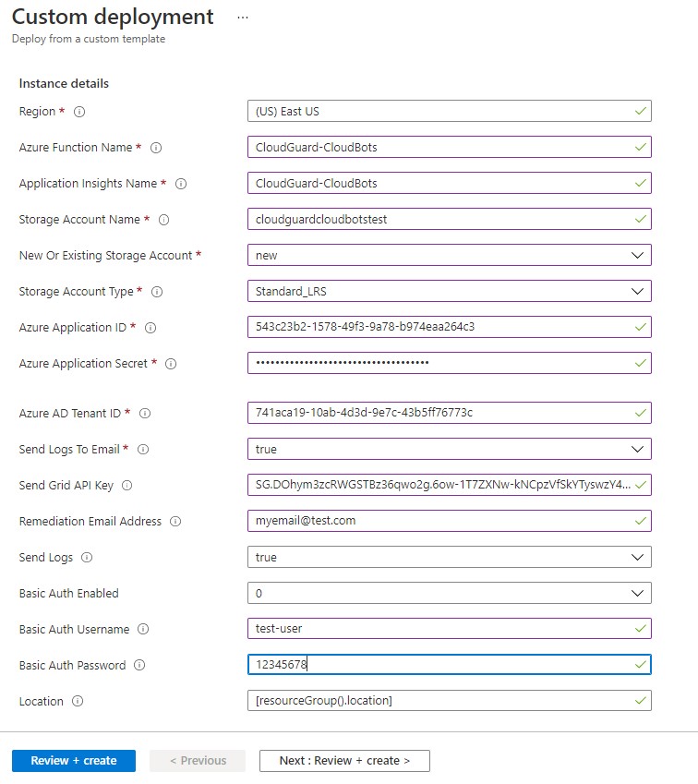Focus the Remediation Email Address field
The image size is (698, 784).
click(449, 521)
